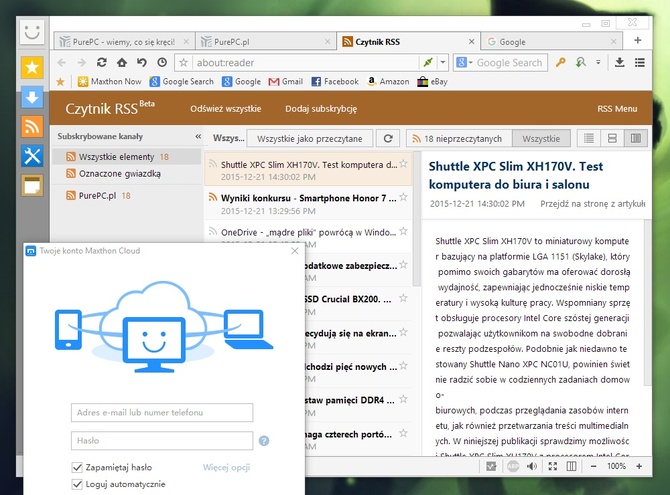
Task: Mute sound with status bar speaker icon
Action: coord(532,466)
